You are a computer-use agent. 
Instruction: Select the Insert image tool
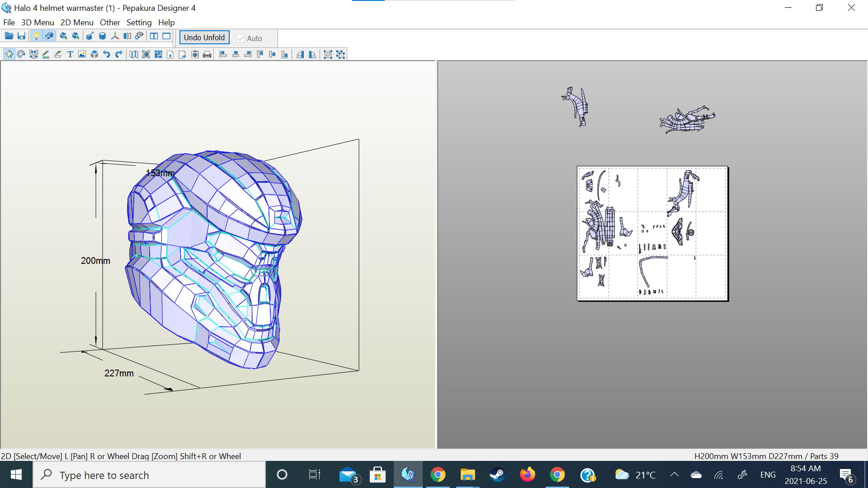[x=82, y=54]
